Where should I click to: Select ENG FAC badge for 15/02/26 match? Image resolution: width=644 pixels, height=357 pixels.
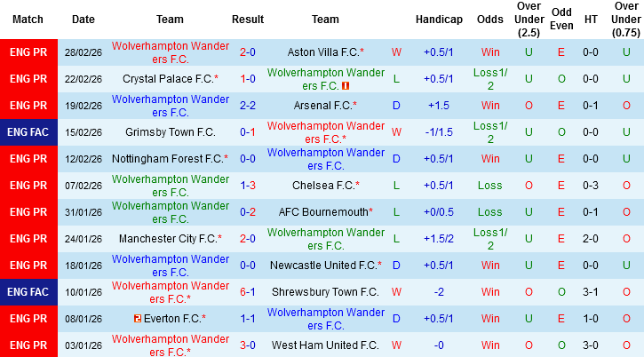click(x=28, y=132)
